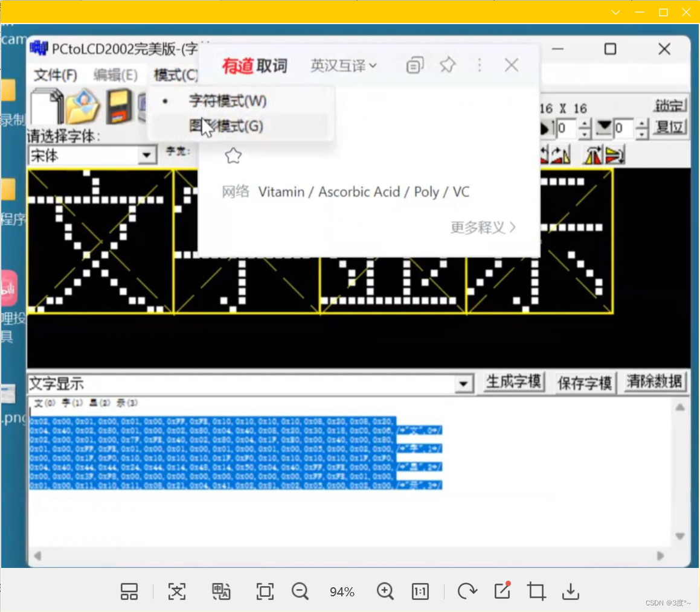Zoom in with the plus magnifier

[385, 591]
